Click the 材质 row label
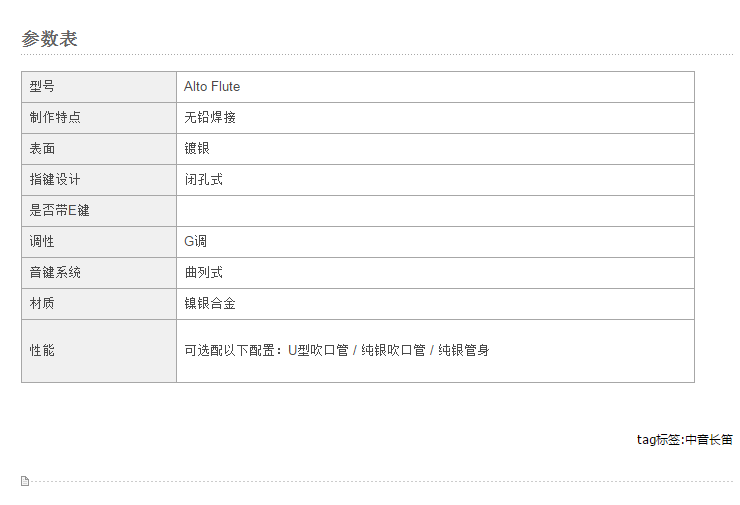Image resolution: width=740 pixels, height=505 pixels. pos(99,304)
